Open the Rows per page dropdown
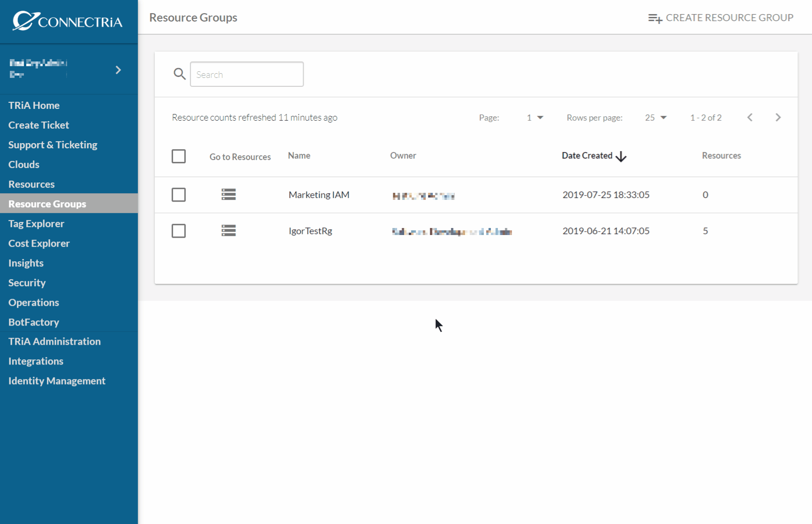The image size is (812, 524). tap(656, 118)
